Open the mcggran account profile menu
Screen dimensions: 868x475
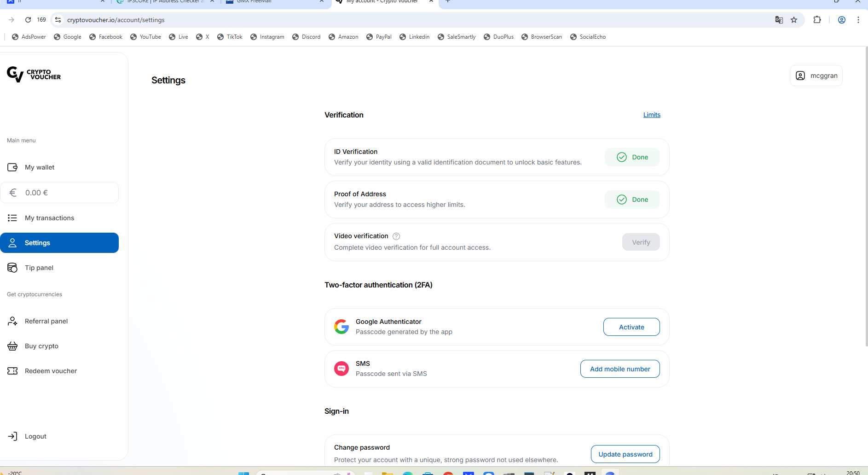click(816, 76)
